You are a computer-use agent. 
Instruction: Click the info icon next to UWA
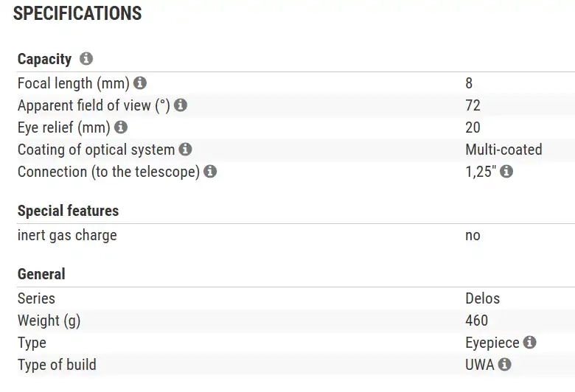(505, 365)
